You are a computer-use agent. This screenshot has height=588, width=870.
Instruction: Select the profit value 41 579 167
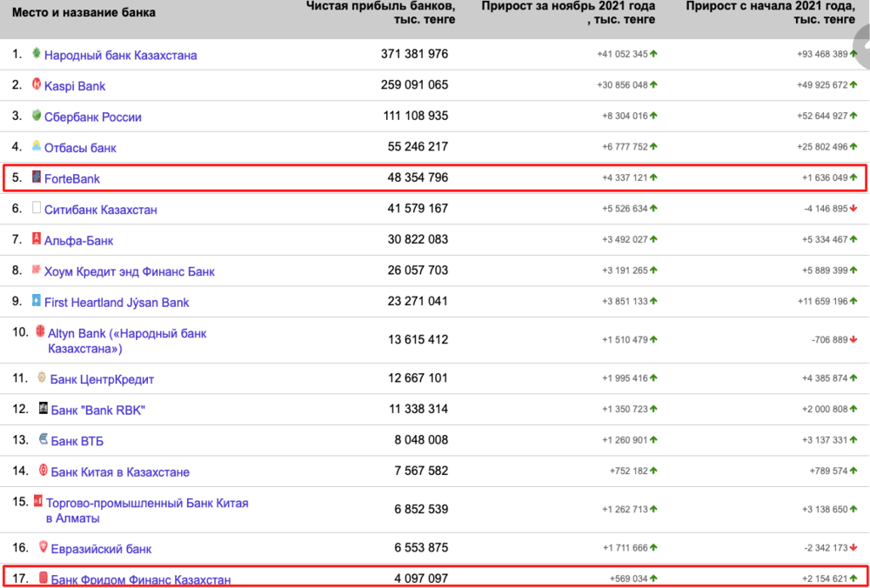[418, 209]
